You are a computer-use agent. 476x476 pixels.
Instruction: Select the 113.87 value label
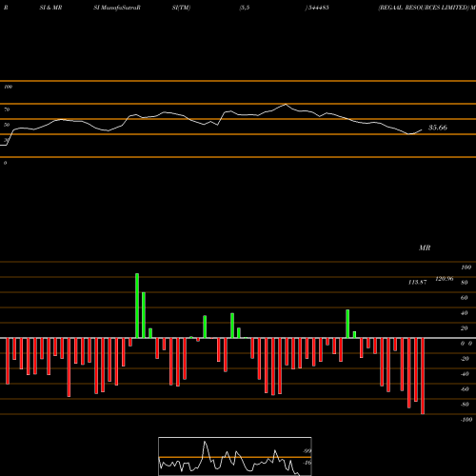pos(417,282)
